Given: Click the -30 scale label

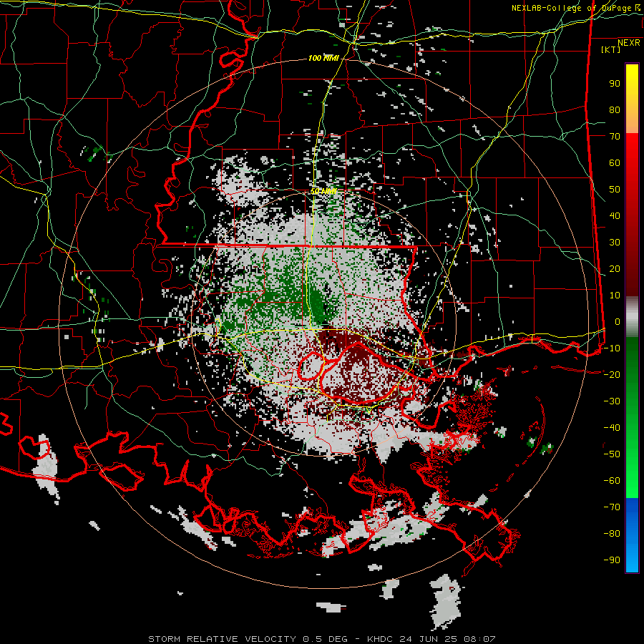Looking at the screenshot, I should tap(612, 401).
